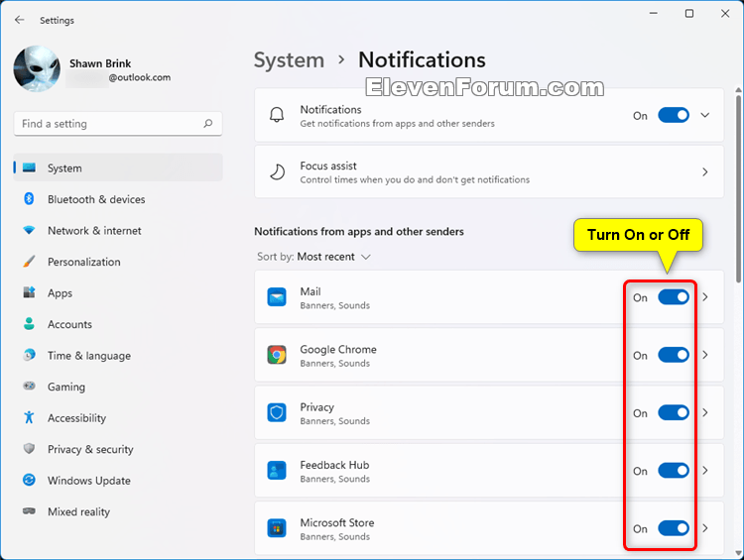Click the Time & language globe icon

(x=29, y=355)
